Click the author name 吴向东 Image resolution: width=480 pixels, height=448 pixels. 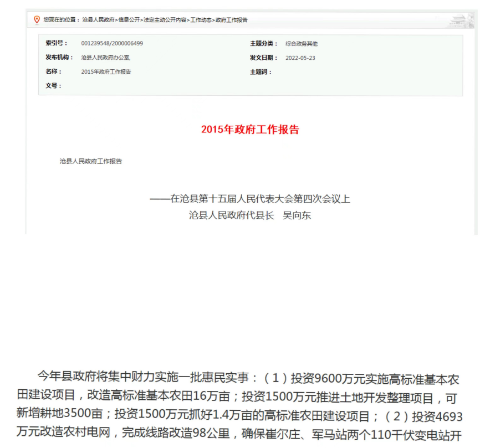tap(297, 215)
